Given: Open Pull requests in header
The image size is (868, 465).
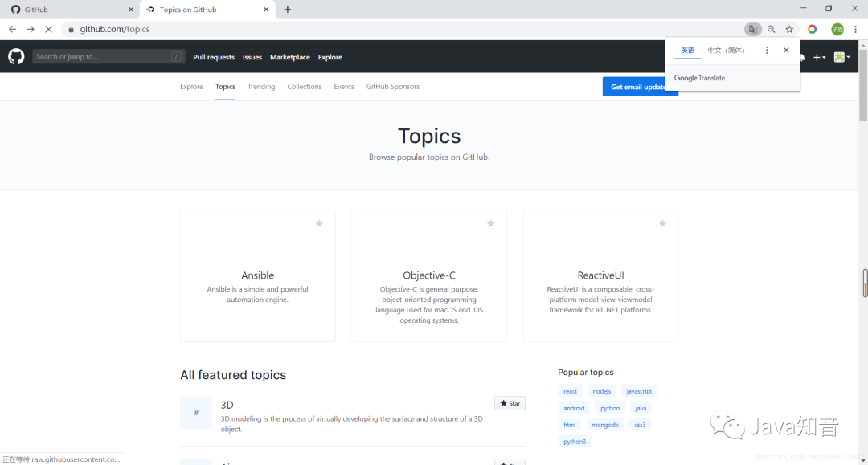Looking at the screenshot, I should (214, 57).
